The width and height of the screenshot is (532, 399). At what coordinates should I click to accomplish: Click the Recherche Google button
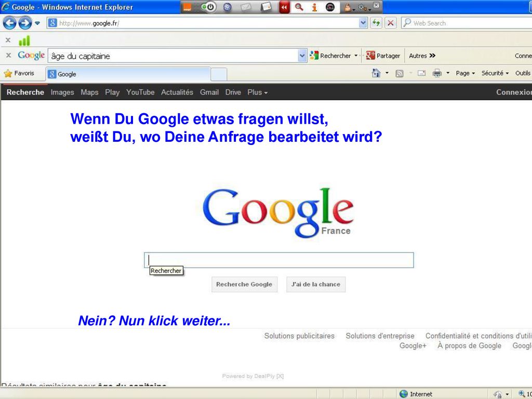[x=244, y=284]
